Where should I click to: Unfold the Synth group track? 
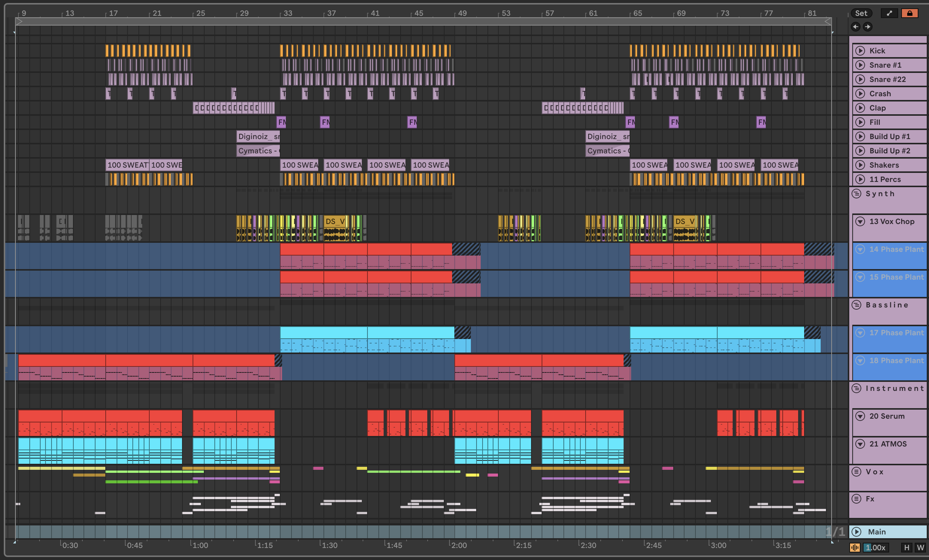point(857,194)
